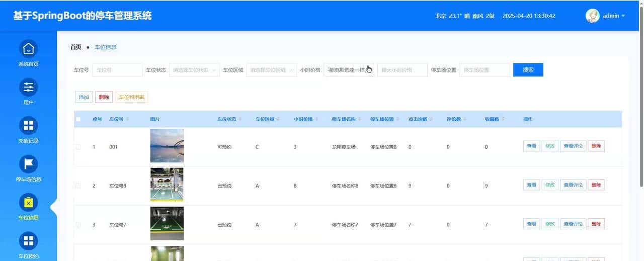The width and height of the screenshot is (644, 261).
Task: Click 查看评论 for 车位号 001
Action: point(573,146)
